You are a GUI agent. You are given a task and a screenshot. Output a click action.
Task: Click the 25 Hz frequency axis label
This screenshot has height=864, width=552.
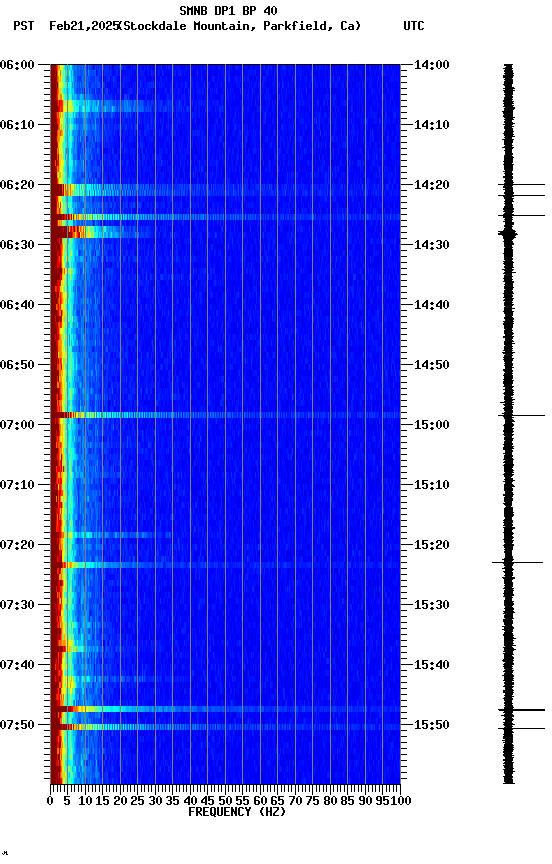[137, 801]
